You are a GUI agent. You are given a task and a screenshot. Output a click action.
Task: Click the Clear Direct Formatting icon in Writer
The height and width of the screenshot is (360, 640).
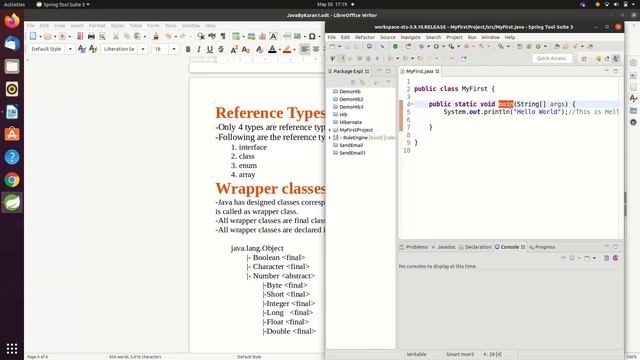[259, 49]
